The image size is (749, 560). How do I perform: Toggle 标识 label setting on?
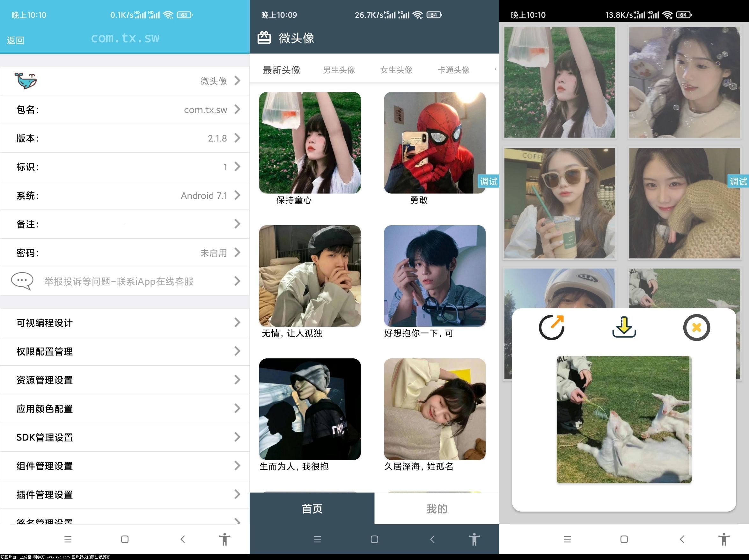(125, 167)
